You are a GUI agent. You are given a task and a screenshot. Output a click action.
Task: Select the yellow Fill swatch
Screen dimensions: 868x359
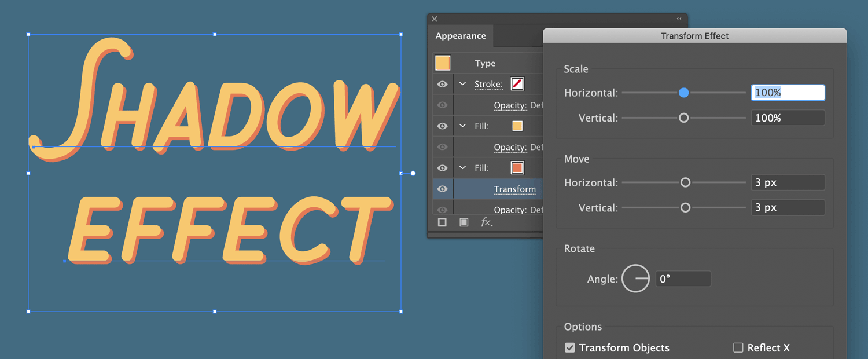click(x=517, y=126)
